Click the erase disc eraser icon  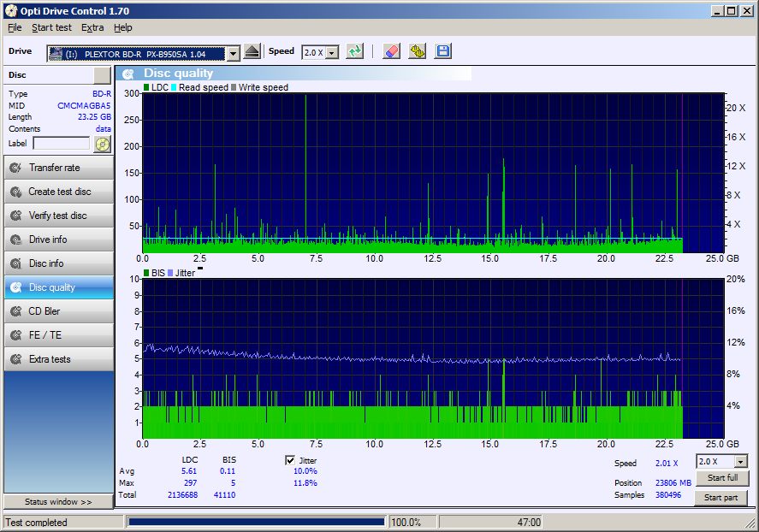point(391,51)
